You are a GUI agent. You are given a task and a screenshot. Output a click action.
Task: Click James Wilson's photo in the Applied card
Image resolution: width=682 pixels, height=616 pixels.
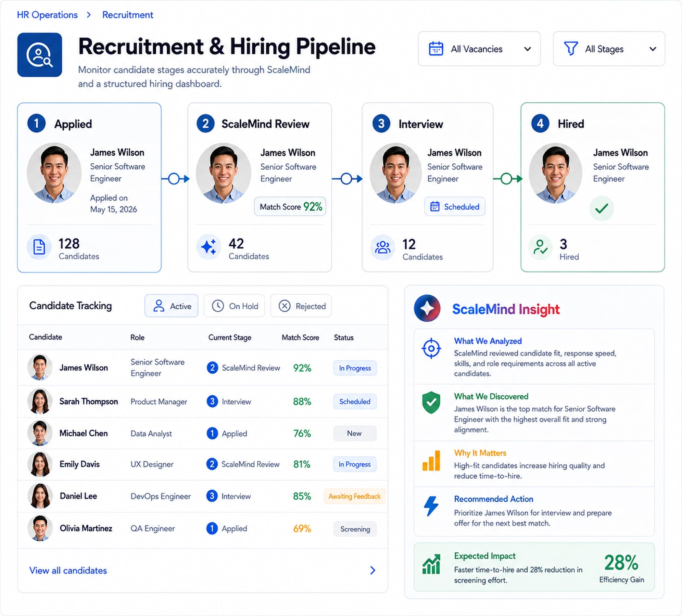tap(54, 173)
